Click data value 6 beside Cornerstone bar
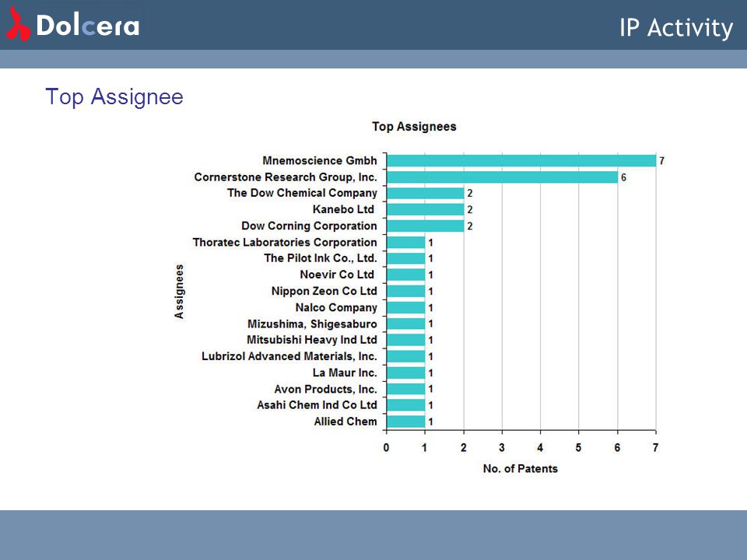Image resolution: width=747 pixels, height=560 pixels. point(623,177)
